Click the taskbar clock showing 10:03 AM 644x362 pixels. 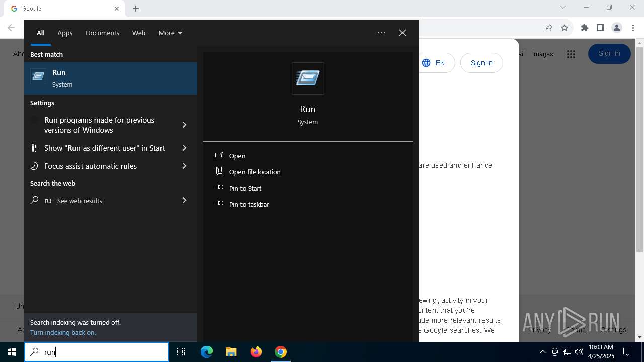coord(601,352)
